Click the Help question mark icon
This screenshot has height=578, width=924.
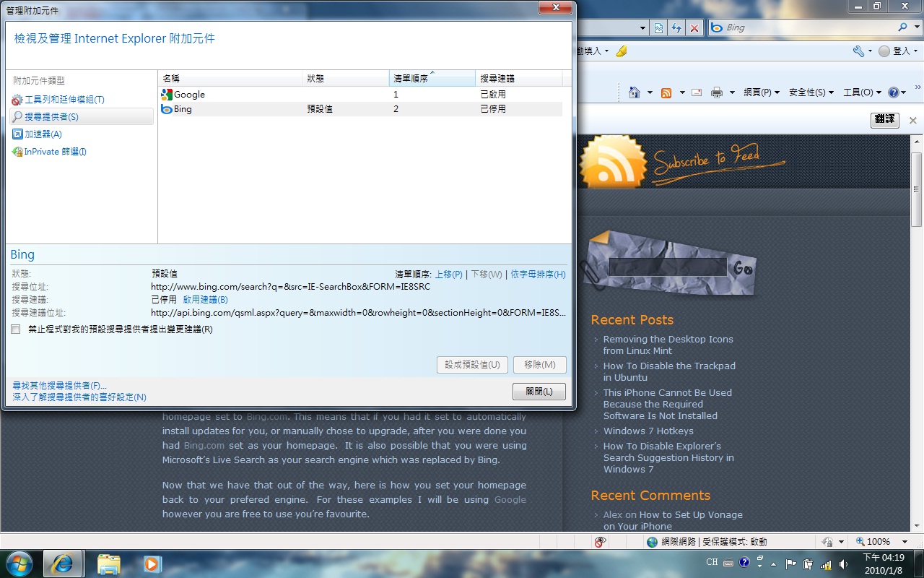tap(894, 92)
